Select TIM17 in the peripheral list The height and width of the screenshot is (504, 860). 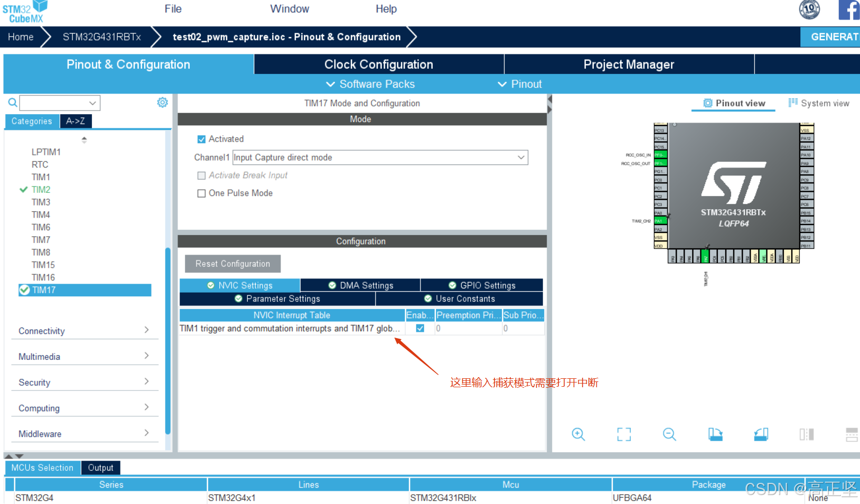85,290
